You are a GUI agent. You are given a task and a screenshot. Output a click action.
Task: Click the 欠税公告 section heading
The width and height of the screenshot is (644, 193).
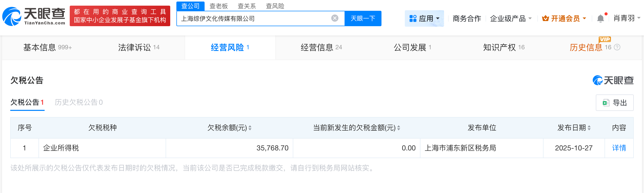(27, 81)
